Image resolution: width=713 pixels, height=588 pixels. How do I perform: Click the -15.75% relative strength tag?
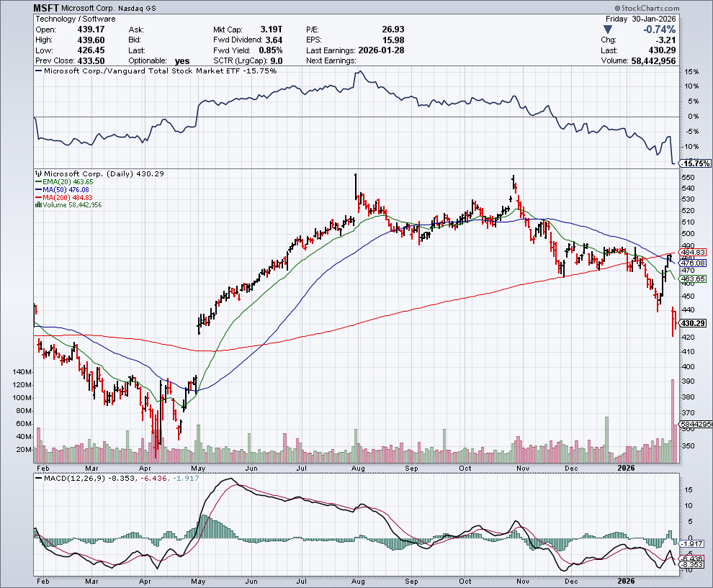pos(696,163)
